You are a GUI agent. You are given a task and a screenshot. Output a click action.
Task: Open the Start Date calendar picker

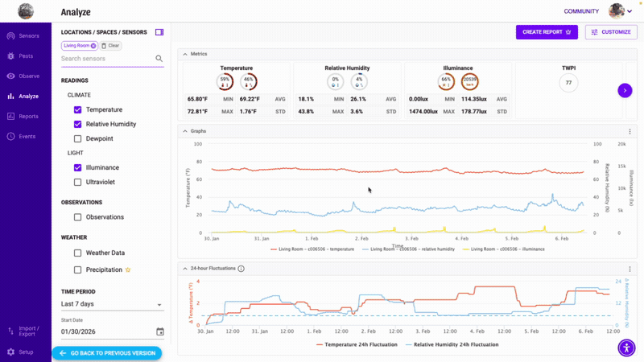point(160,331)
